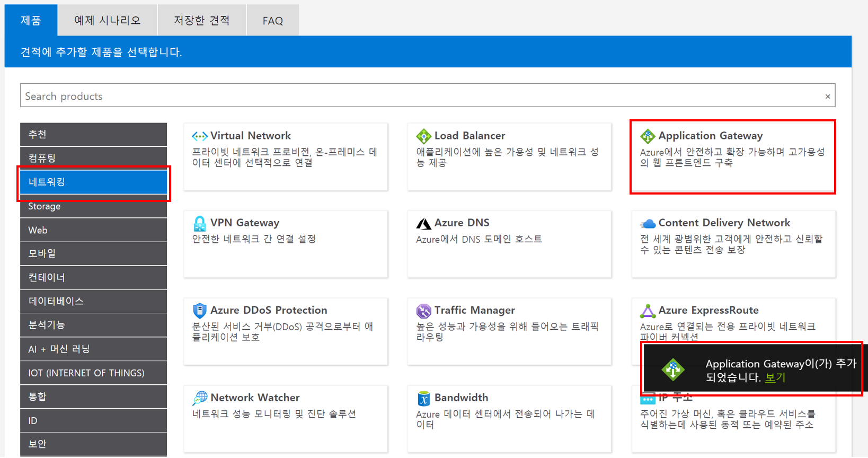Add Application Gateway product title
Image resolution: width=868 pixels, height=458 pixels.
[710, 136]
